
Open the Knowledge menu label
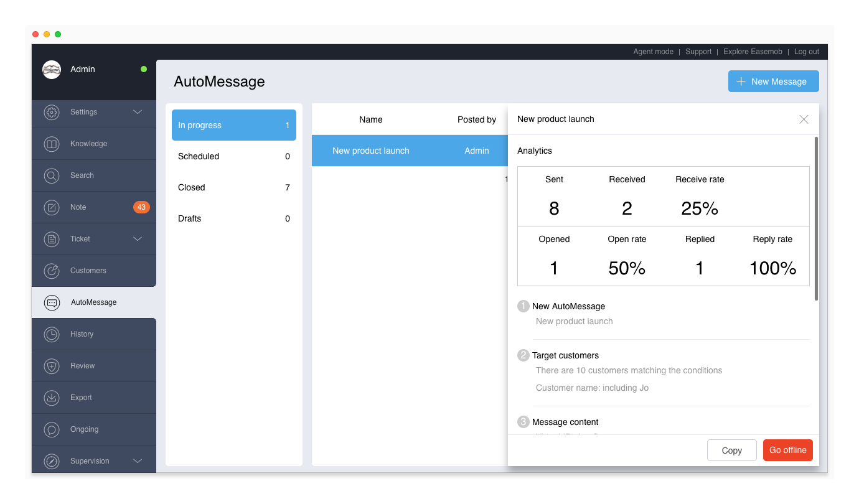click(88, 144)
